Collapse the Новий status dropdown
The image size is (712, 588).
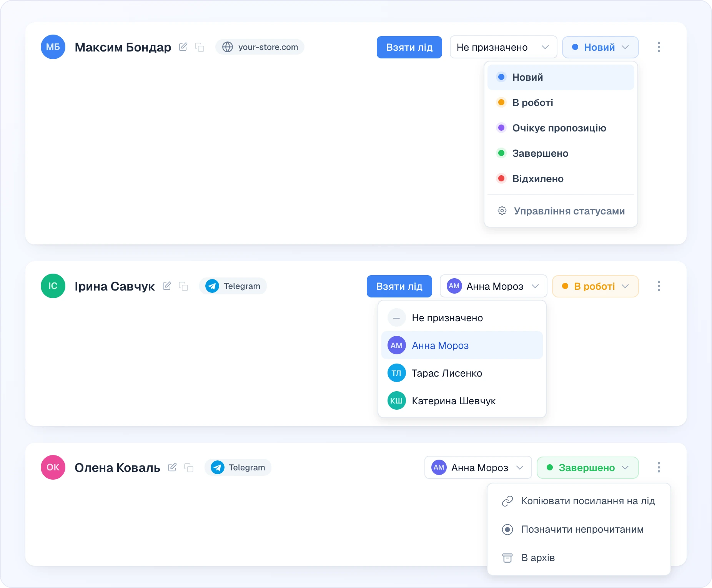pyautogui.click(x=601, y=47)
